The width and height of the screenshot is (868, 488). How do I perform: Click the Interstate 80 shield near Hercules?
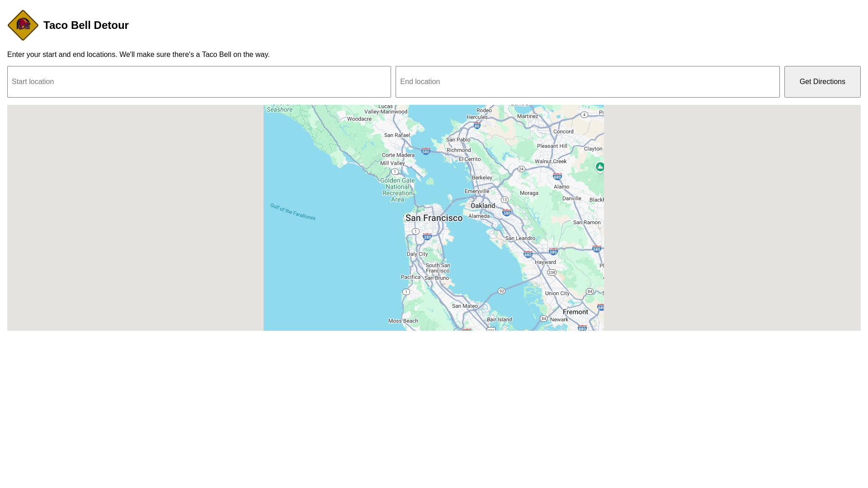pyautogui.click(x=477, y=126)
